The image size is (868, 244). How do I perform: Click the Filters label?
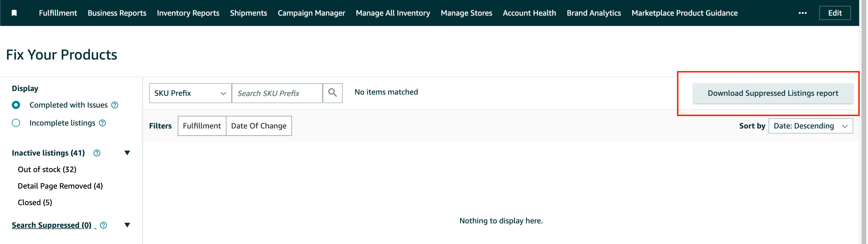(160, 126)
